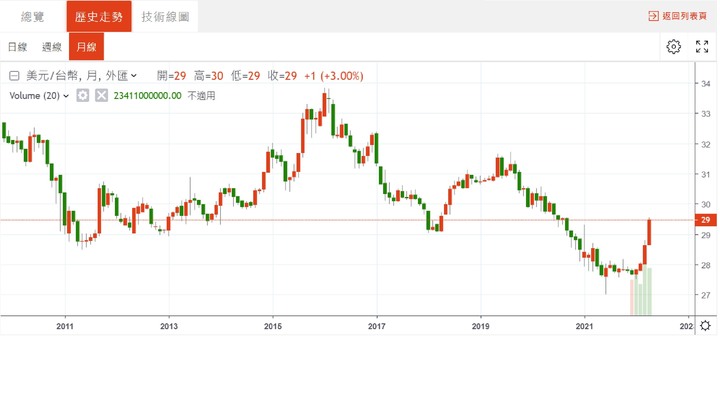Open axis settings gear at bottom right
The image size is (720, 420).
point(705,326)
